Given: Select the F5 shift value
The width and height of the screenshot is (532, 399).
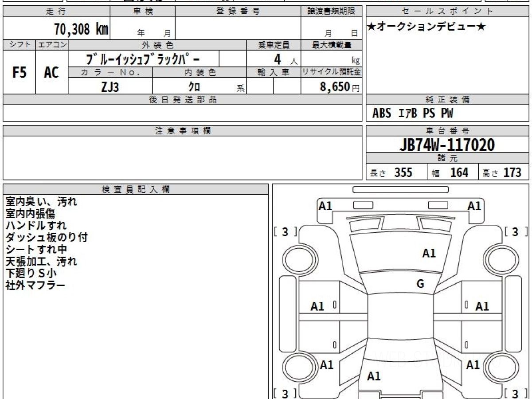Looking at the screenshot, I should [20, 72].
